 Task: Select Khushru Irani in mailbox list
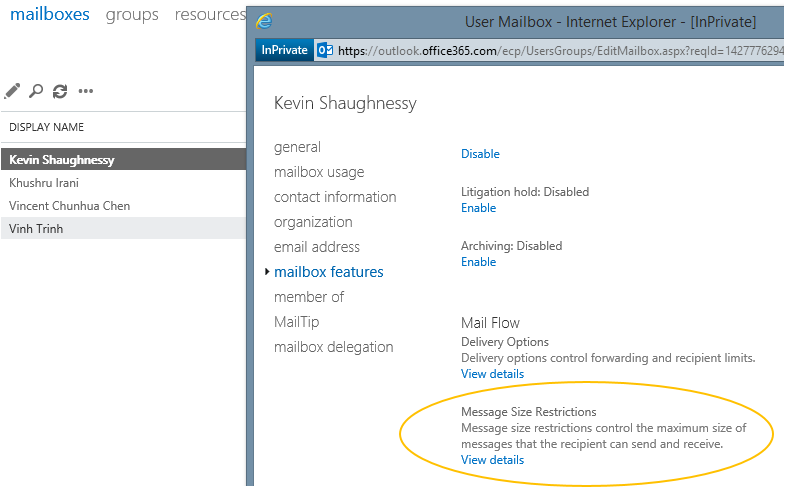click(44, 183)
